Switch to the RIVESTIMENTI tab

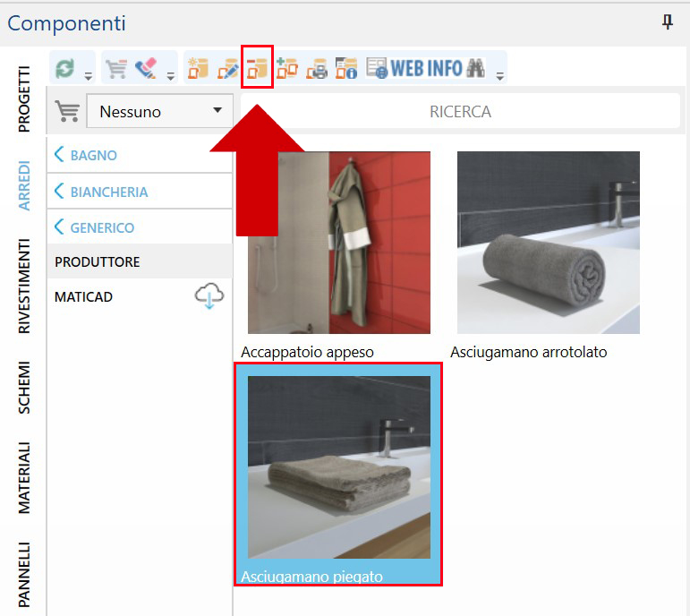pos(24,287)
